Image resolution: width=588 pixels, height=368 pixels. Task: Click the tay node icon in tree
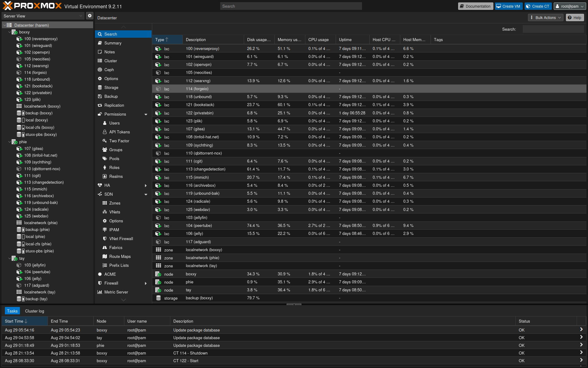click(14, 258)
